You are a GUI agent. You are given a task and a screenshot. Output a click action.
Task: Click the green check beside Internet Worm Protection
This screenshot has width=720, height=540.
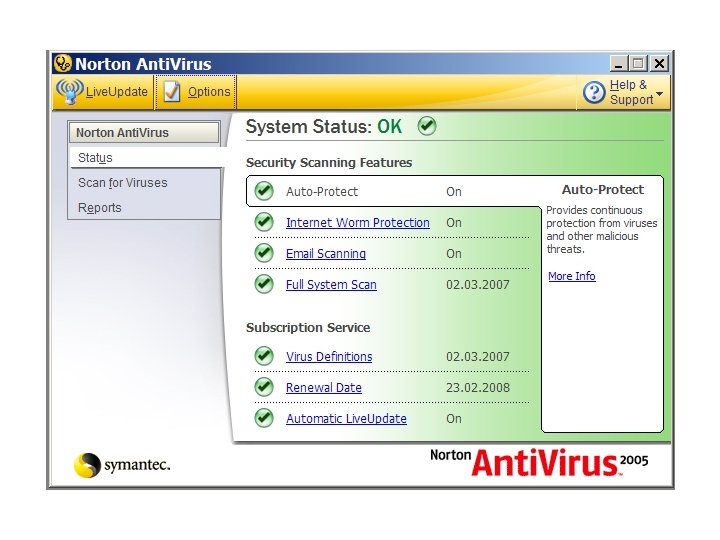click(x=264, y=222)
